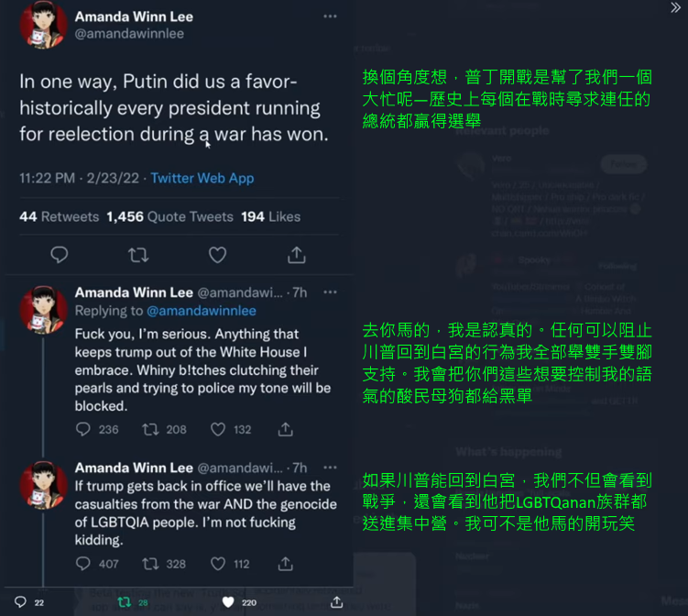Viewport: 688px width, 616px height.
Task: Share the "Whiny b!tches" reply tweet
Action: pos(285,429)
